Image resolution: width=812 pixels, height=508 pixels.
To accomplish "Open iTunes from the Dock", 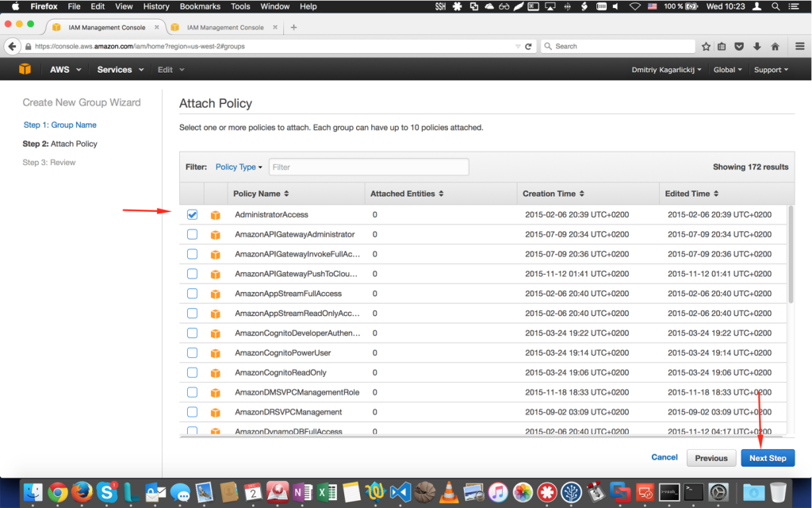I will 498,492.
